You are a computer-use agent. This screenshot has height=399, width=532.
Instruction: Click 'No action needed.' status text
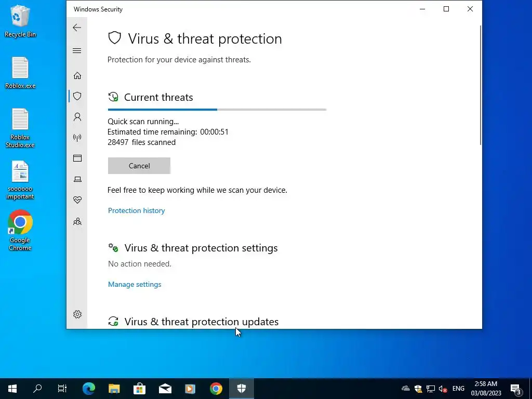click(139, 263)
